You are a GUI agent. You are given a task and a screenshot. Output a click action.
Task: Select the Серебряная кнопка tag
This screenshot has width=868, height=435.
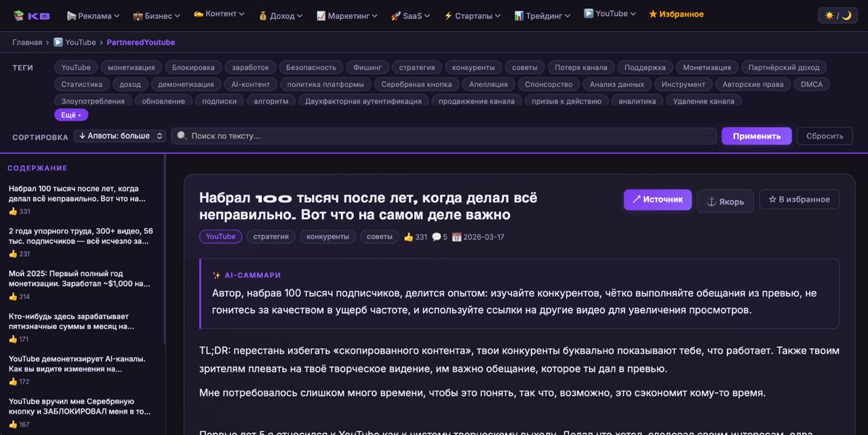coord(416,84)
